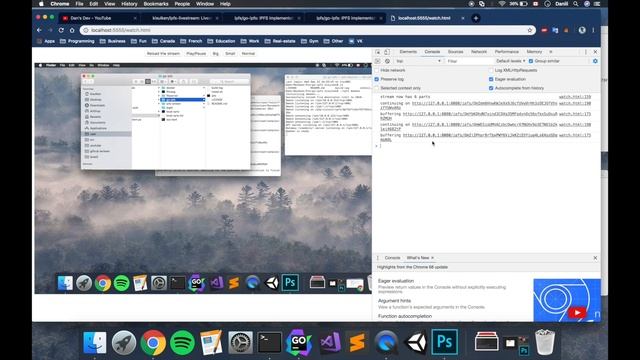Viewport: 640px width, 360px height.
Task: Open the Real-estate bookmarks folder
Action: click(x=280, y=41)
